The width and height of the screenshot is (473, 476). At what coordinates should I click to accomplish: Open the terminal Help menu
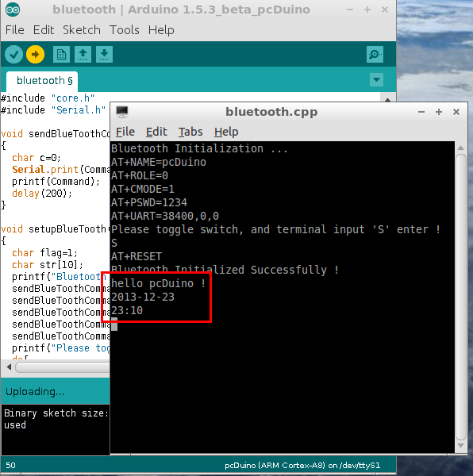226,132
